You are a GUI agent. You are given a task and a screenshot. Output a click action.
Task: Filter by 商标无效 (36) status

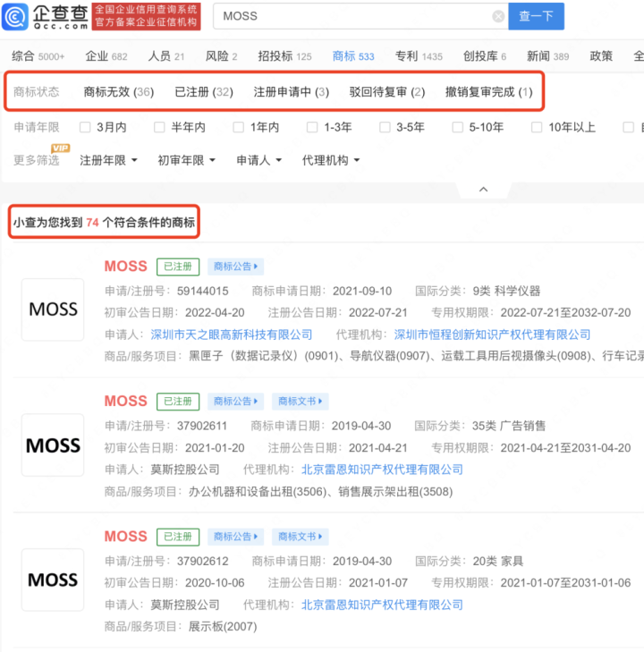pyautogui.click(x=118, y=92)
